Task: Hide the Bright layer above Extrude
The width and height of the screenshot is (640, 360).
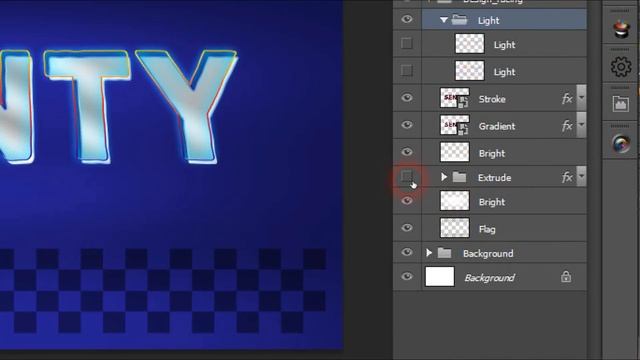Action: 407,152
